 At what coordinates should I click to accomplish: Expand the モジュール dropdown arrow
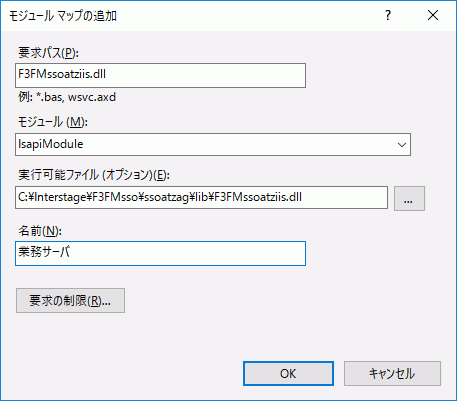click(402, 145)
